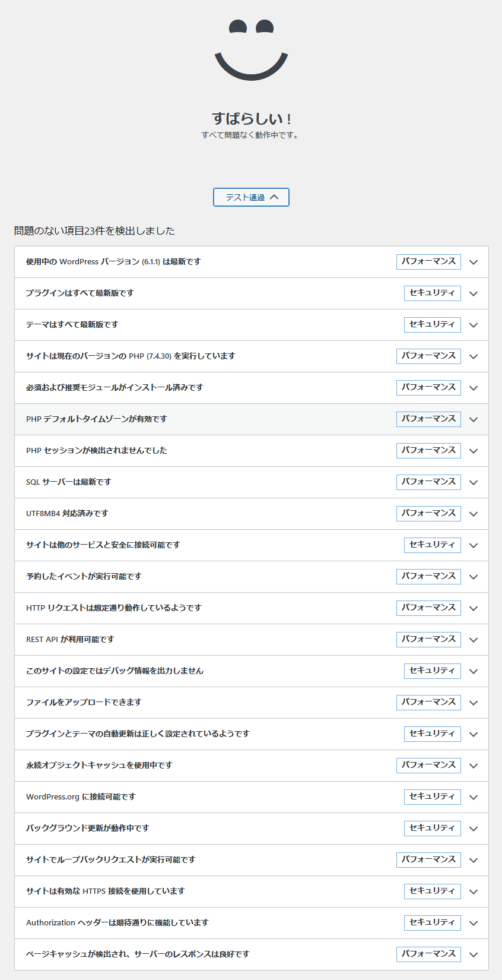The width and height of the screenshot is (502, 980).
Task: Open HTTP リクエスト item details
Action: pos(114,608)
